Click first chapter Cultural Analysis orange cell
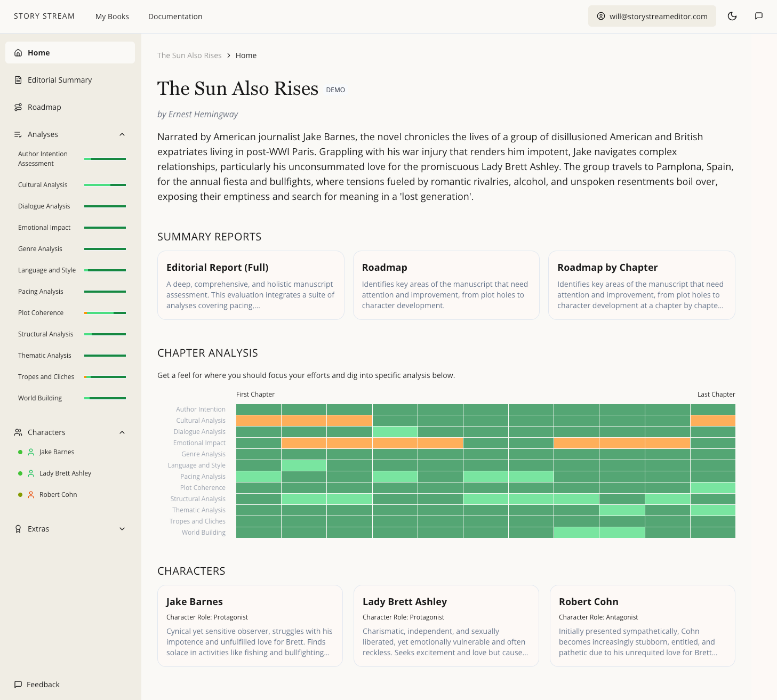Screen dimensions: 777x700 point(259,421)
